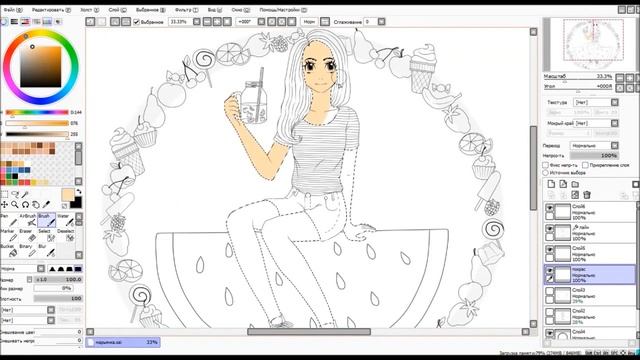640x360 pixels.
Task: Clear layer using the icon beside trash
Action: [575, 195]
